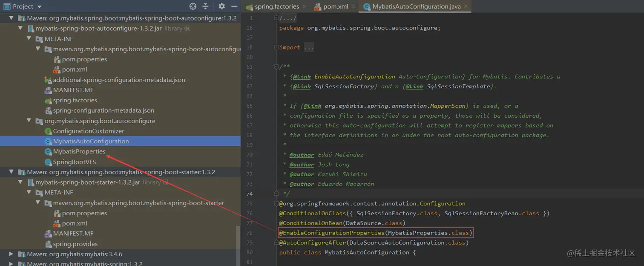Click the package declaration on line 16

[x=360, y=28]
